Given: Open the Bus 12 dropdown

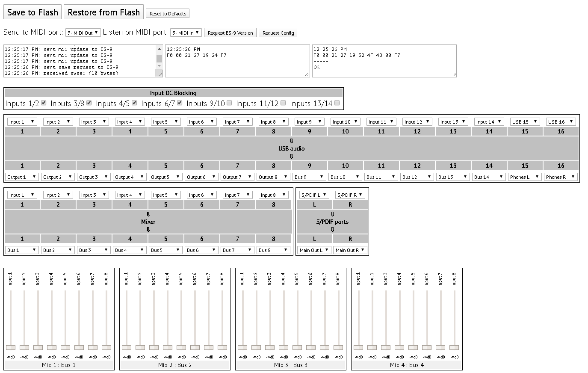Looking at the screenshot, I should (x=417, y=177).
